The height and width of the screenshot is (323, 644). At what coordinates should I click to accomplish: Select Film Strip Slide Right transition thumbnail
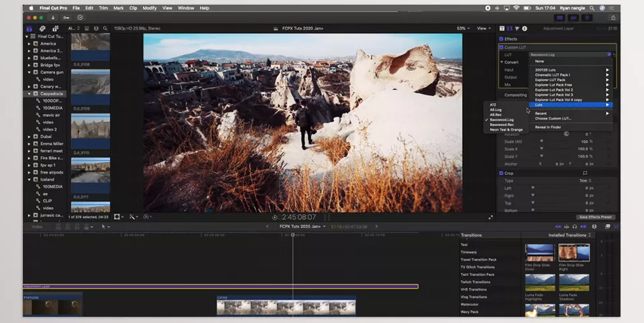(x=574, y=253)
